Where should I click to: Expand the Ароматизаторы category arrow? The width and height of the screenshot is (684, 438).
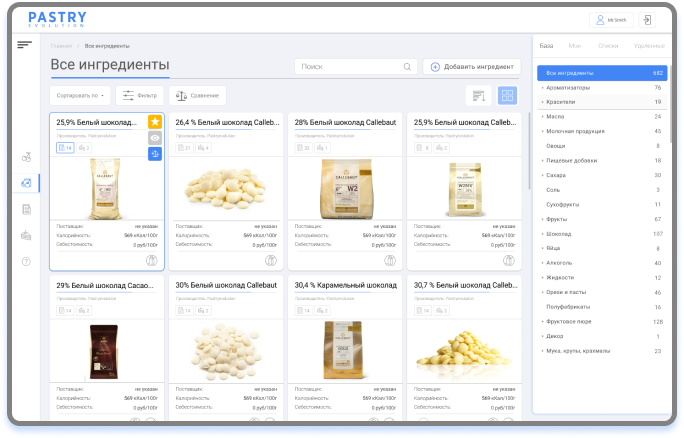542,88
